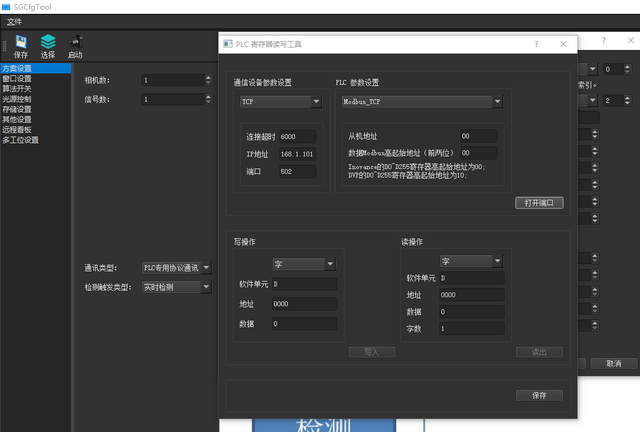Image resolution: width=640 pixels, height=432 pixels.
Task: Click the 保存 button in PLC dialog
Action: click(539, 395)
